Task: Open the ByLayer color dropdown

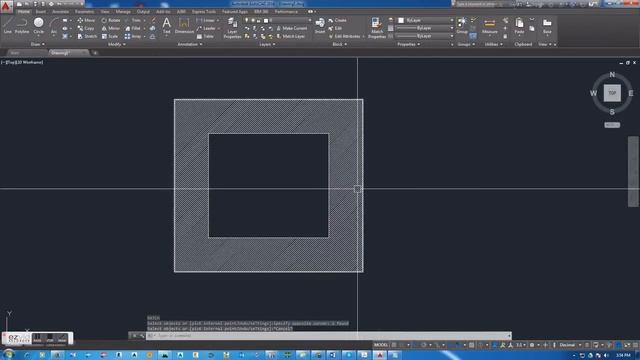Action: coord(425,20)
